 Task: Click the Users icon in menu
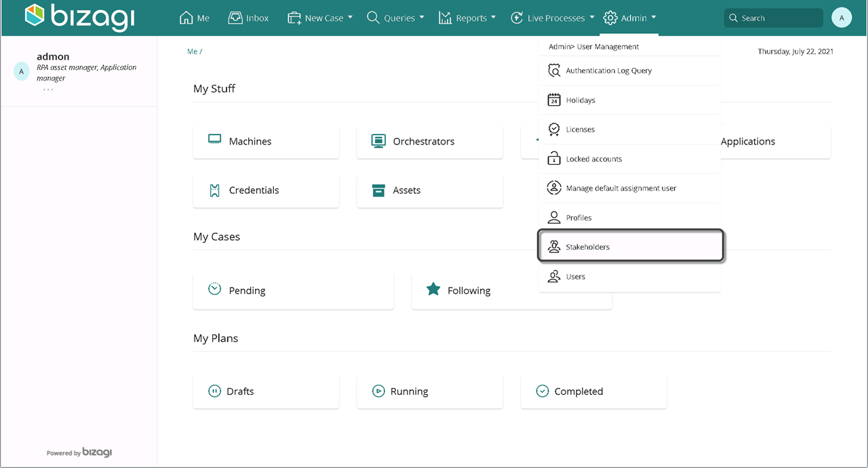554,276
